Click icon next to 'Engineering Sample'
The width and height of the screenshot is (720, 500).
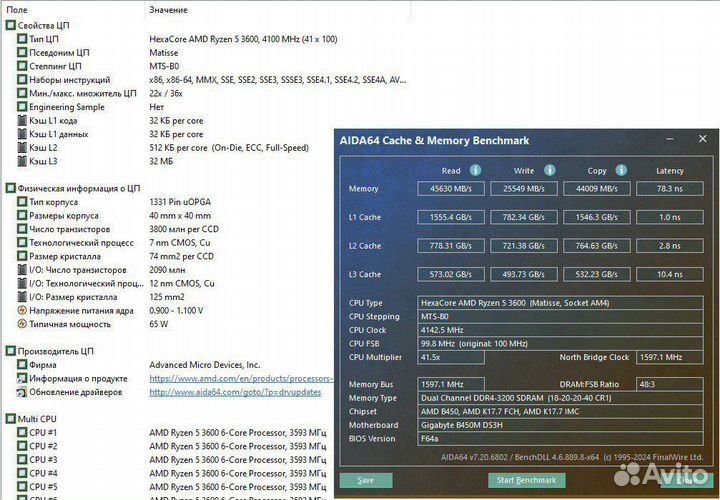pos(22,107)
